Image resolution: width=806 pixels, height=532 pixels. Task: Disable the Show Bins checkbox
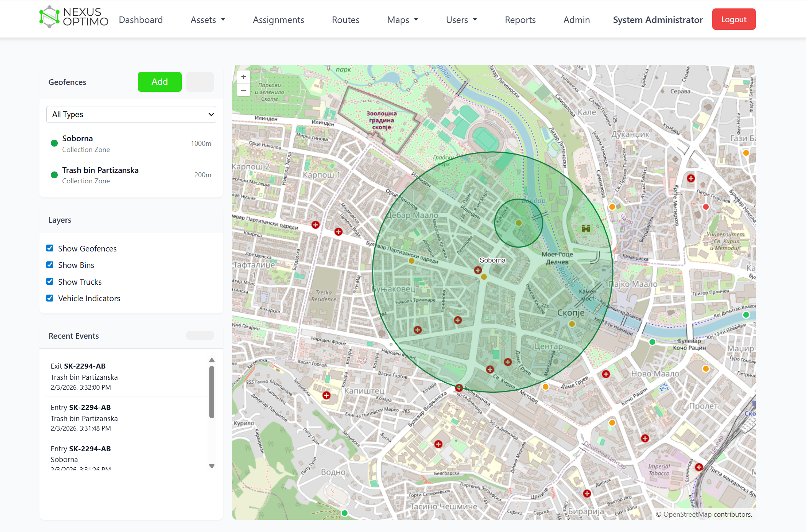(x=50, y=264)
